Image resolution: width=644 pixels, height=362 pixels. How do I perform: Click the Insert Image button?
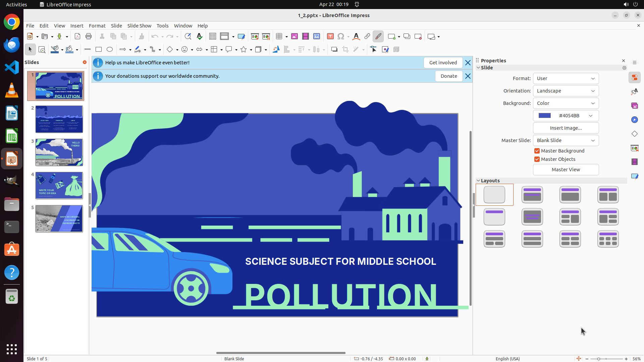(x=566, y=128)
